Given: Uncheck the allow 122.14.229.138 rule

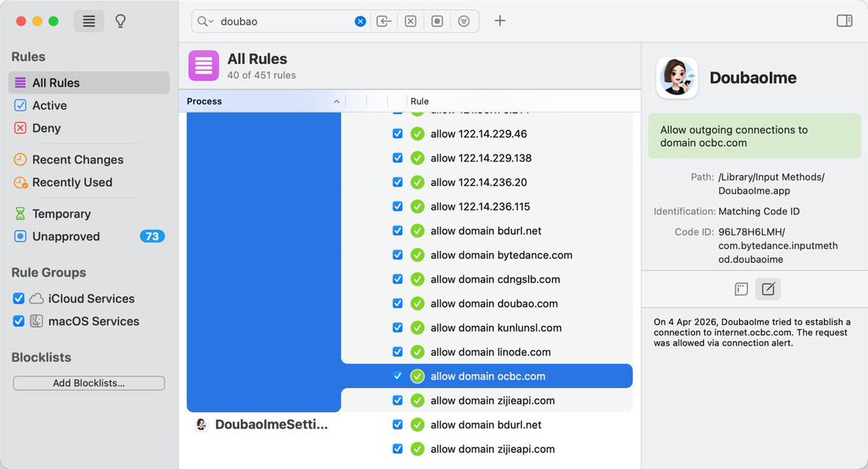Looking at the screenshot, I should [x=397, y=158].
